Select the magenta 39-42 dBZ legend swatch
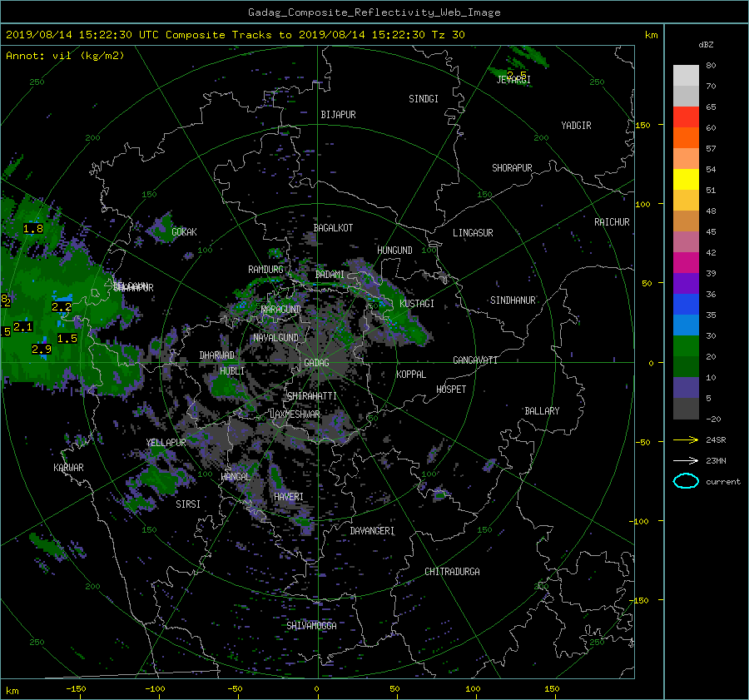 (x=686, y=262)
